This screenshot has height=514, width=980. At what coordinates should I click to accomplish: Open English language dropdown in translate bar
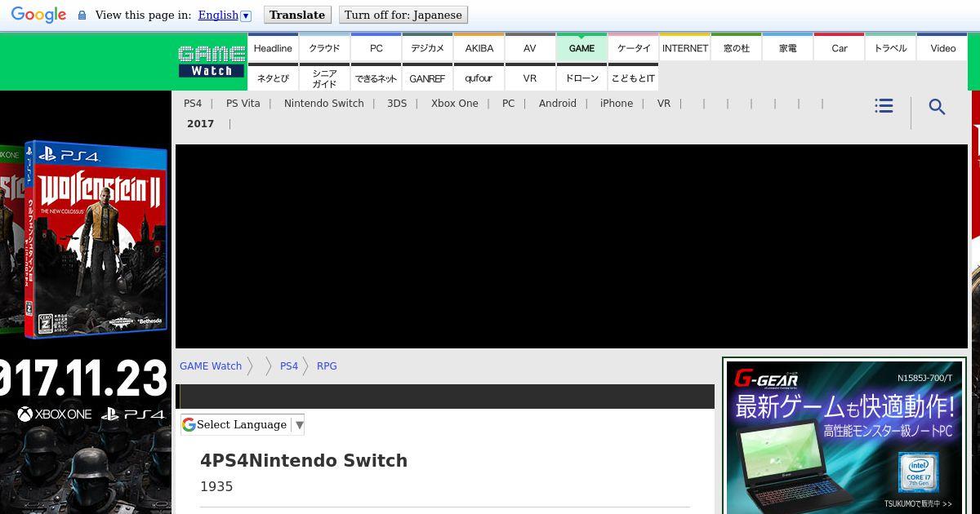point(225,15)
